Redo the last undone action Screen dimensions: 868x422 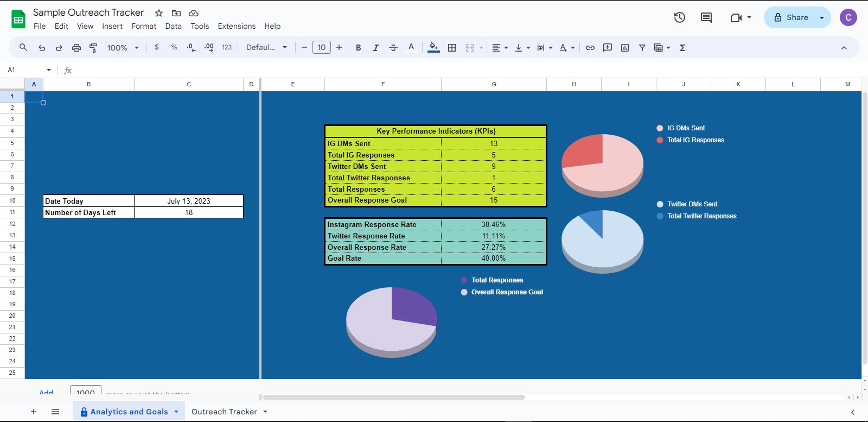(59, 48)
